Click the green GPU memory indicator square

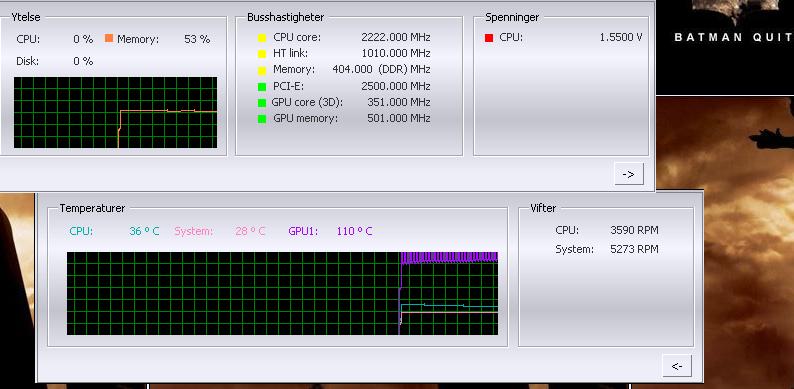click(x=262, y=119)
